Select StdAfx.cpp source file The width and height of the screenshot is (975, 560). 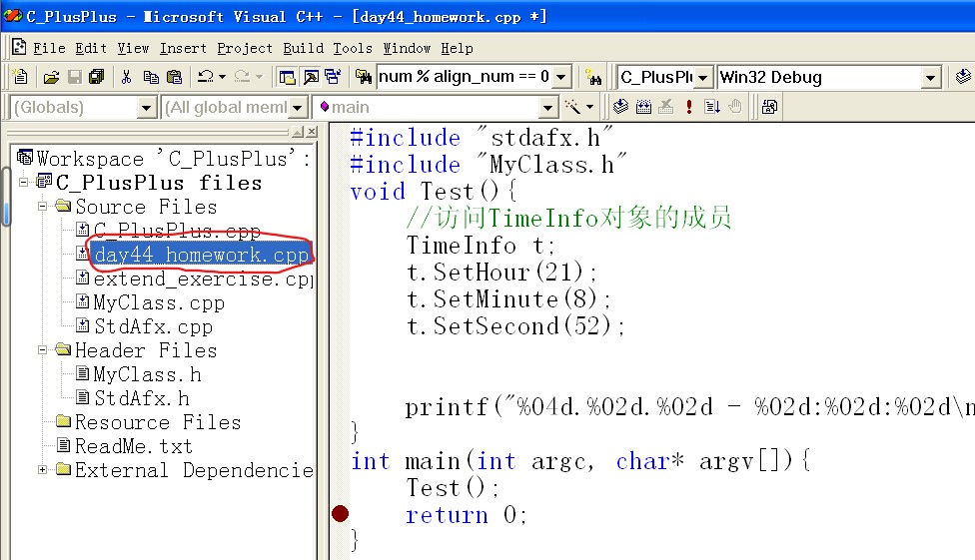[x=153, y=326]
